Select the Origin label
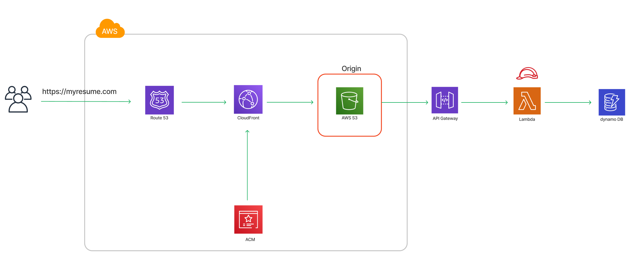644x258 pixels. pyautogui.click(x=351, y=69)
